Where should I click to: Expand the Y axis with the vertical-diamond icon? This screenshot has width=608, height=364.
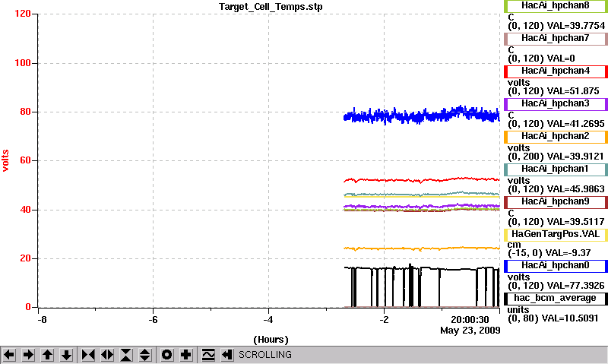point(145,355)
